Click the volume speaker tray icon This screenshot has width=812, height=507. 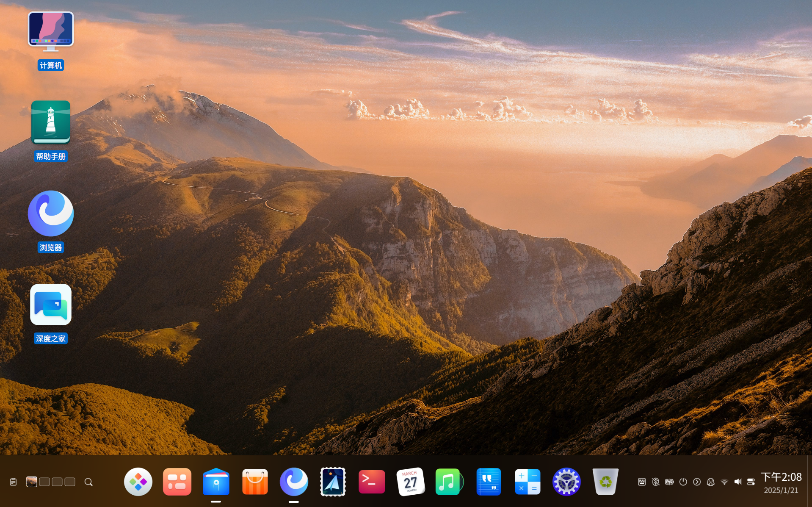click(x=738, y=482)
